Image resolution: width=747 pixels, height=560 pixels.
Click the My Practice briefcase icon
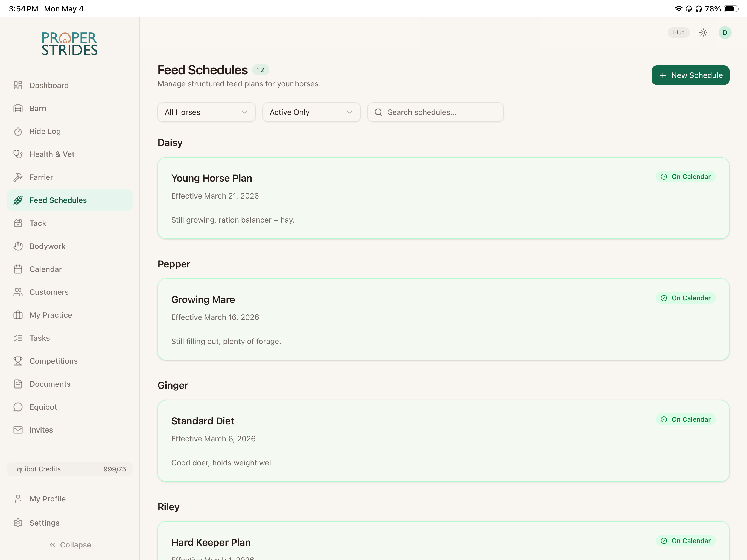[x=18, y=315]
